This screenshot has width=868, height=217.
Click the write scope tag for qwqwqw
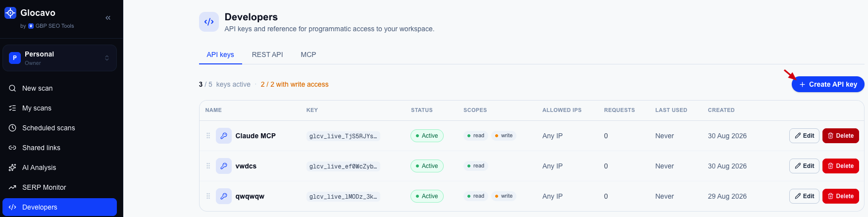504,196
